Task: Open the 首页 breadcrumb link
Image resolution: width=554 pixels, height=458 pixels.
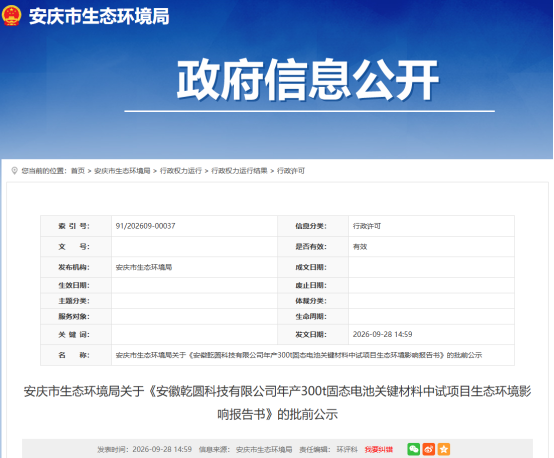Action: coord(78,171)
